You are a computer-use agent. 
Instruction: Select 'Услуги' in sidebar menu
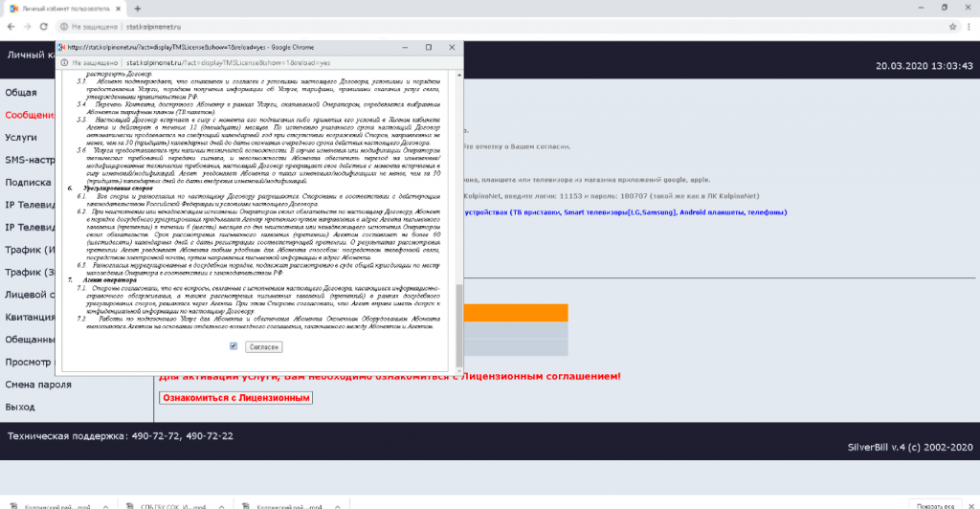pos(21,138)
